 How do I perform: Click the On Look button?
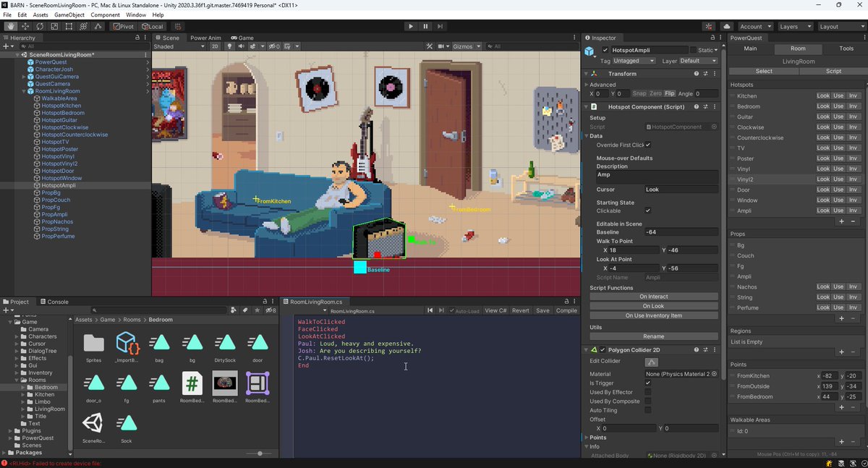click(653, 306)
